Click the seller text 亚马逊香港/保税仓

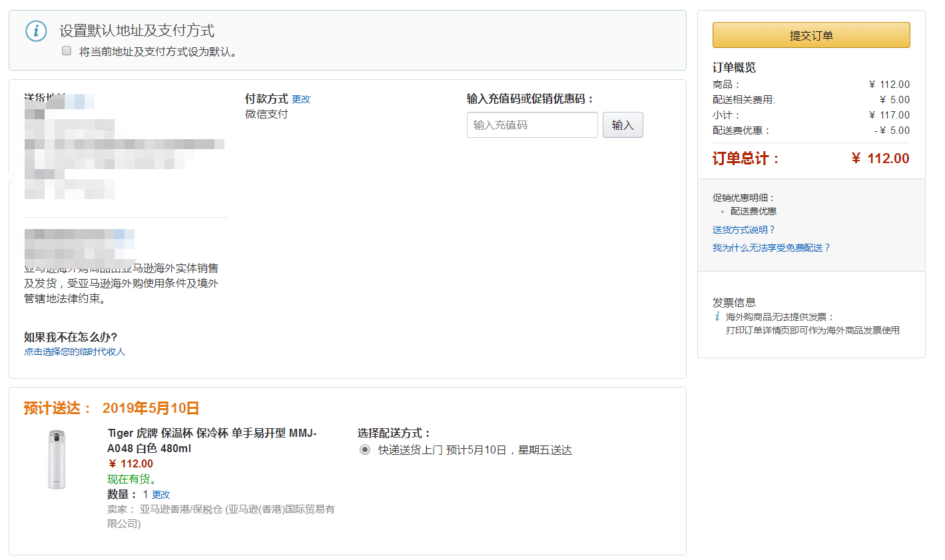(x=221, y=516)
